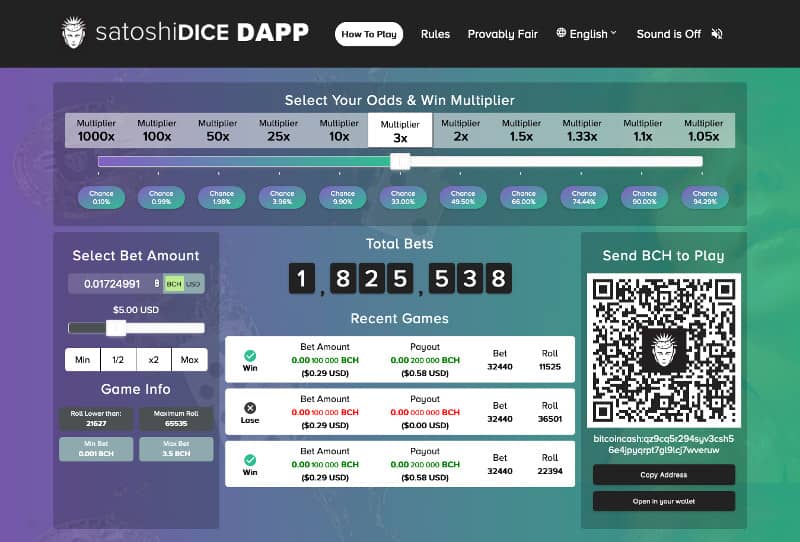Choose the Chance 94.29% pill

[705, 198]
